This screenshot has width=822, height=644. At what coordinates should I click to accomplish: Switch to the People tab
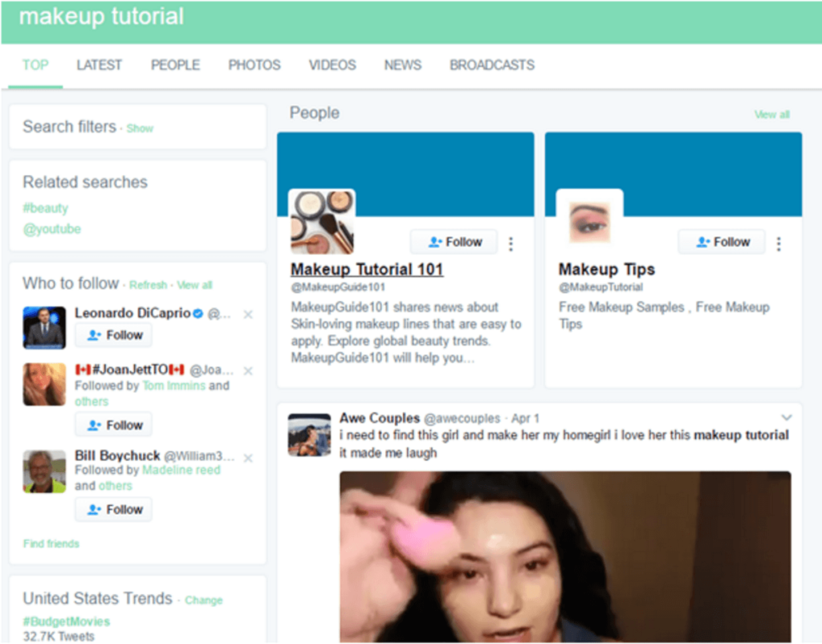(176, 65)
